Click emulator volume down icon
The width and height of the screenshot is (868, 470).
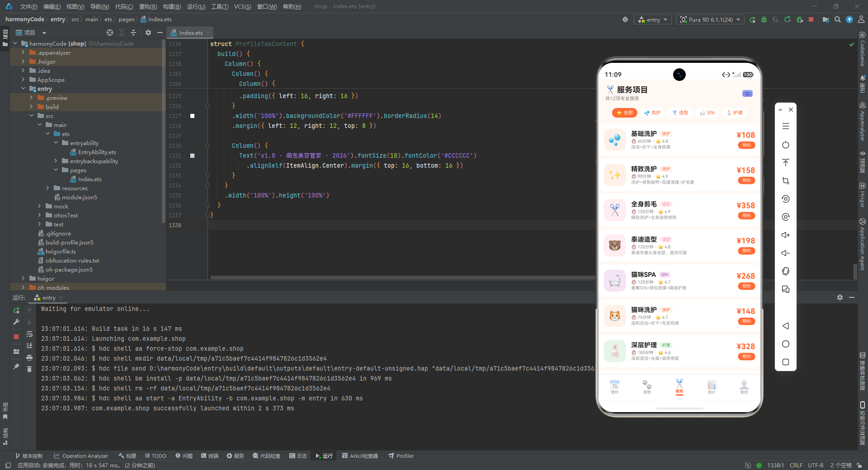(x=786, y=253)
